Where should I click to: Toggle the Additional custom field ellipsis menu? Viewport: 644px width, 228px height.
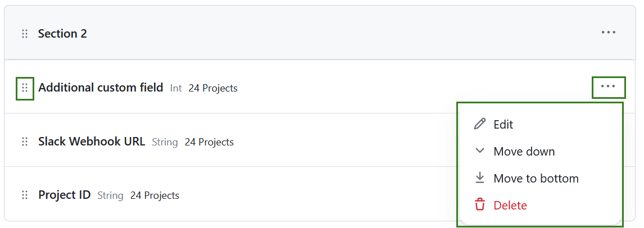pyautogui.click(x=608, y=86)
